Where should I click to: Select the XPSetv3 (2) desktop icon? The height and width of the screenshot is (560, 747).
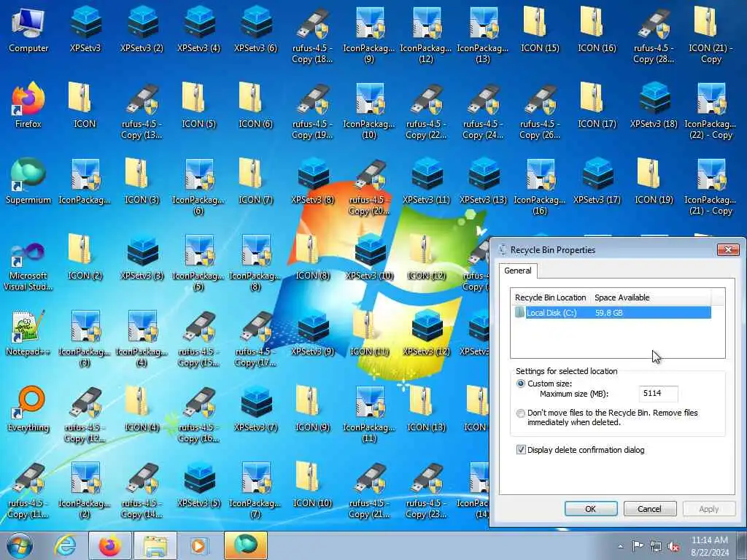[142, 30]
